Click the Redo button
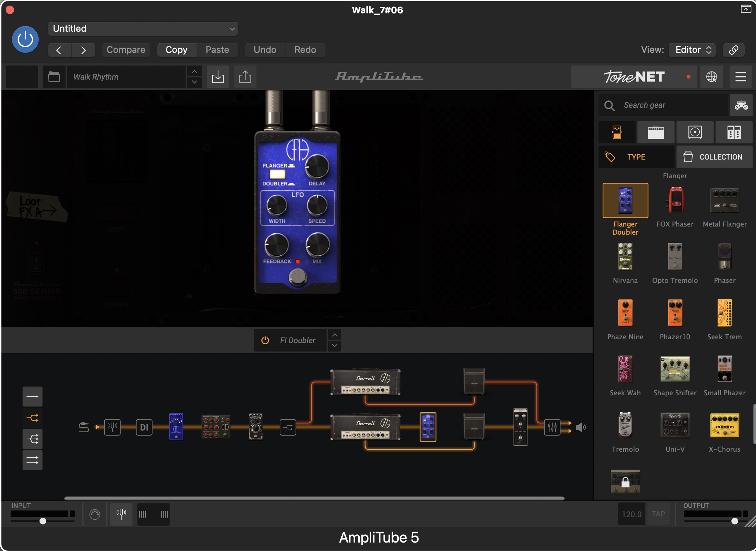This screenshot has height=551, width=756. tap(305, 50)
